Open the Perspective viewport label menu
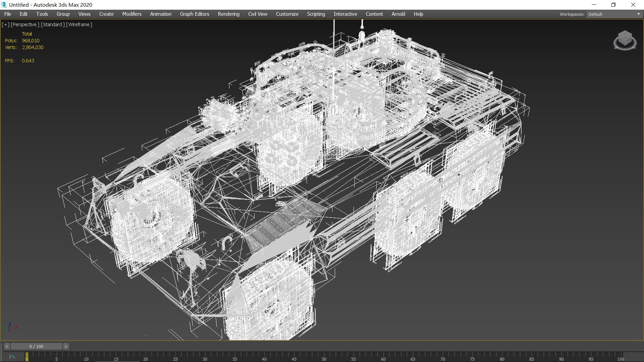644x362 pixels. 25,24
